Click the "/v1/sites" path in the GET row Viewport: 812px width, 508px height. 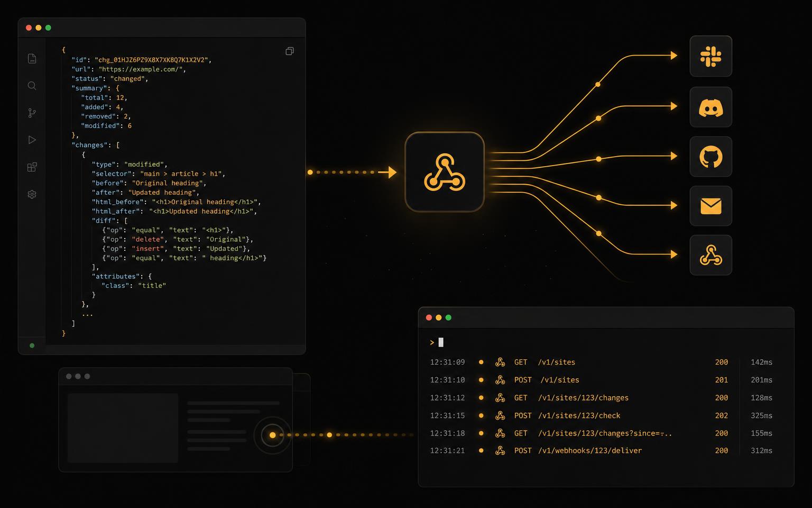557,362
